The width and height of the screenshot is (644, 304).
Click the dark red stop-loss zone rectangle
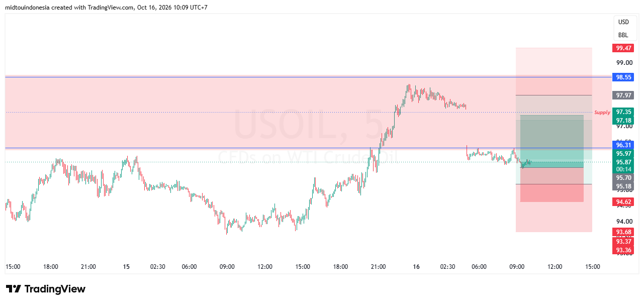click(x=551, y=185)
